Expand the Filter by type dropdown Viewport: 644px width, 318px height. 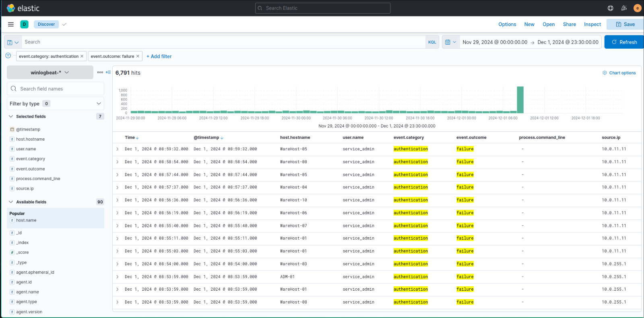[x=56, y=104]
